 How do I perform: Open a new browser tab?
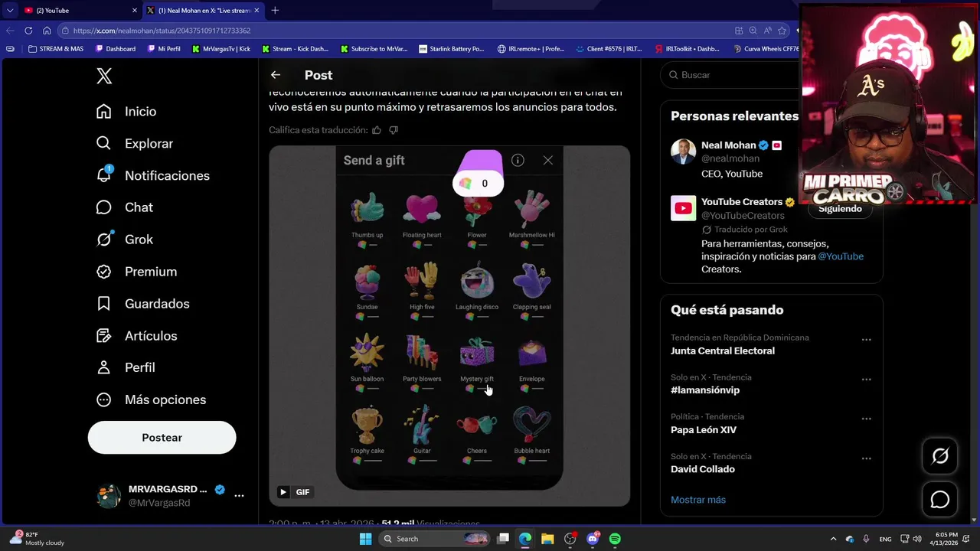coord(275,11)
